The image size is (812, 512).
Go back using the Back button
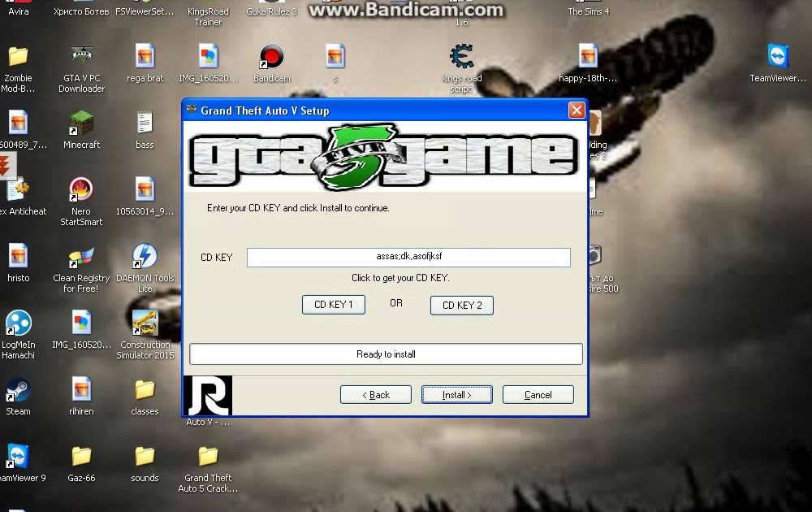[376, 395]
